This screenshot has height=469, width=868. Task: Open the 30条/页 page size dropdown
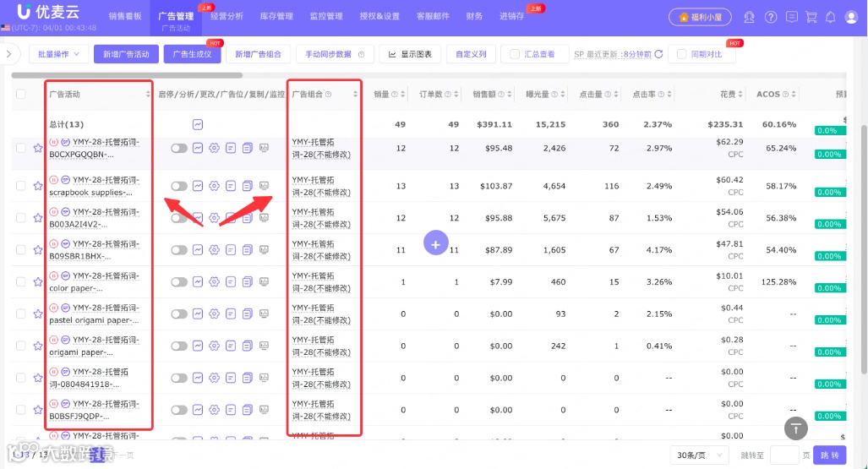(x=700, y=455)
